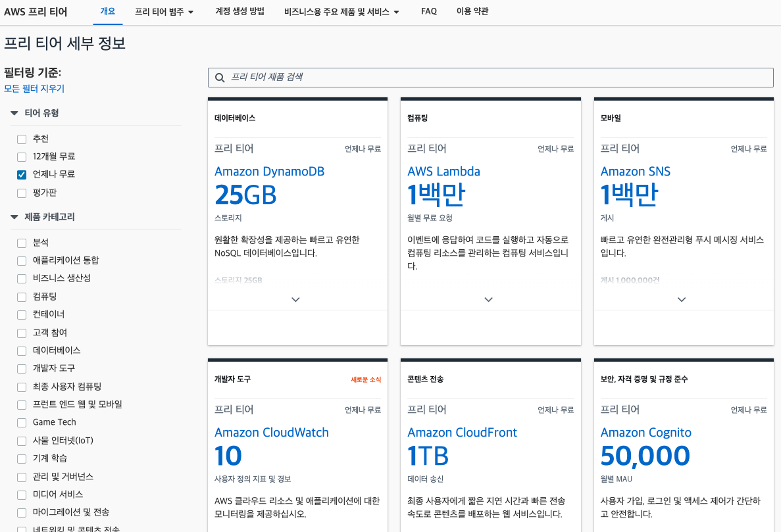The width and height of the screenshot is (781, 532).
Task: Click the 새로운 소식 badge
Action: 366,379
